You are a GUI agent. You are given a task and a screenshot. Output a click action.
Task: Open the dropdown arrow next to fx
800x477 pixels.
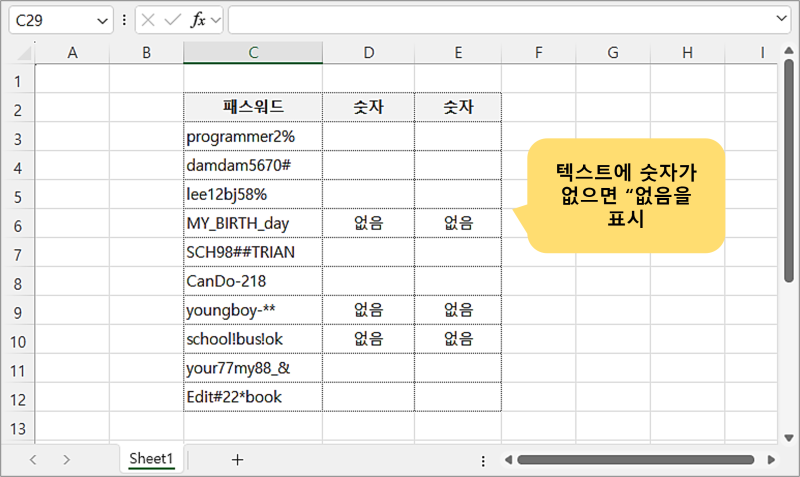[x=215, y=19]
